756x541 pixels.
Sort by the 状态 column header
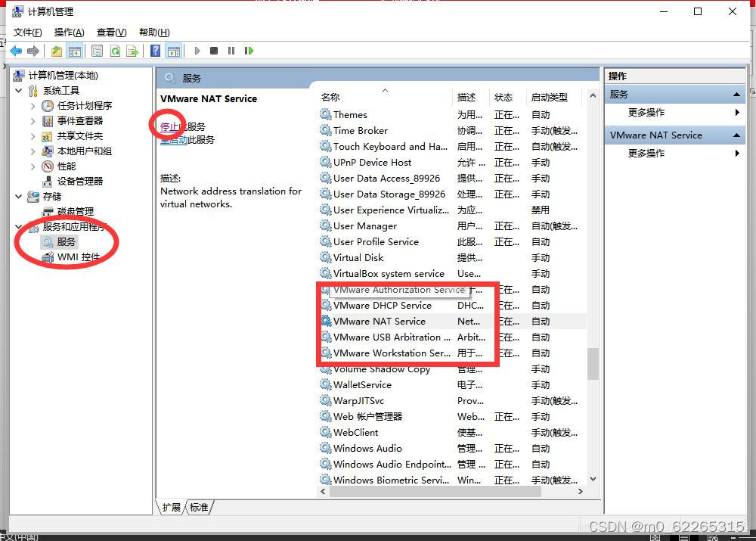point(507,97)
